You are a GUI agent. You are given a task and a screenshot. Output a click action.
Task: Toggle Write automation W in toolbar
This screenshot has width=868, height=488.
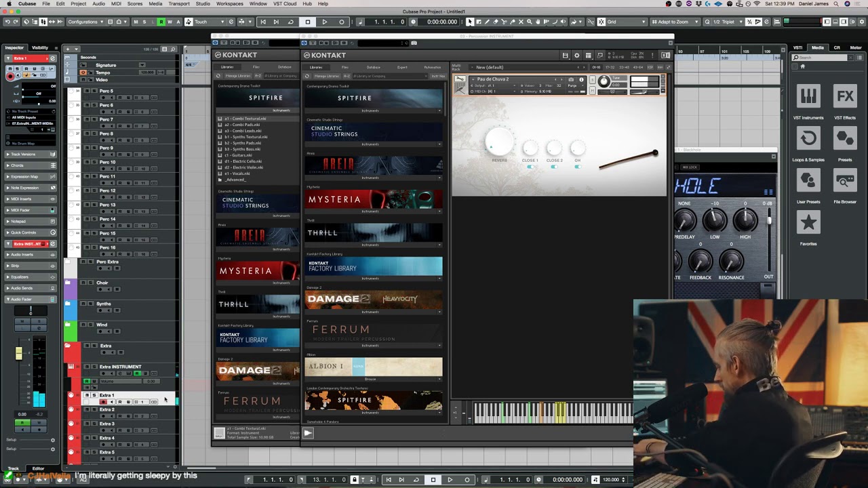170,22
